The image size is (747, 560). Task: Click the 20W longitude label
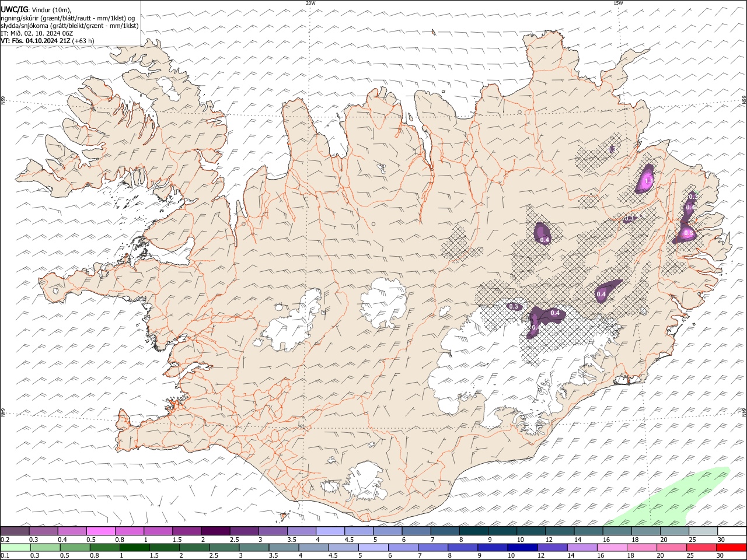tap(310, 3)
